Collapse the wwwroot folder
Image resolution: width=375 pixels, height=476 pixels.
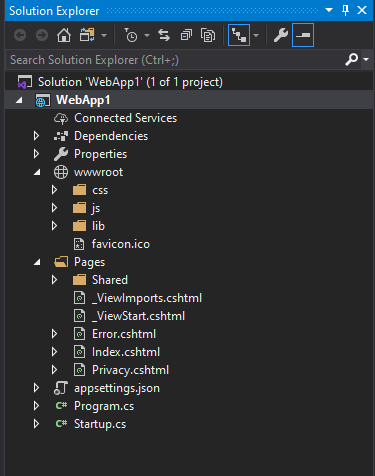[37, 172]
